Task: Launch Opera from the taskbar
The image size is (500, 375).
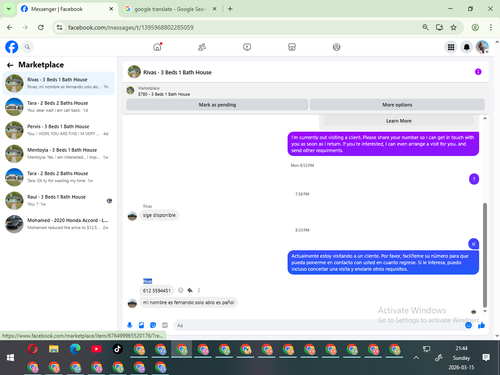Action: pos(32,349)
